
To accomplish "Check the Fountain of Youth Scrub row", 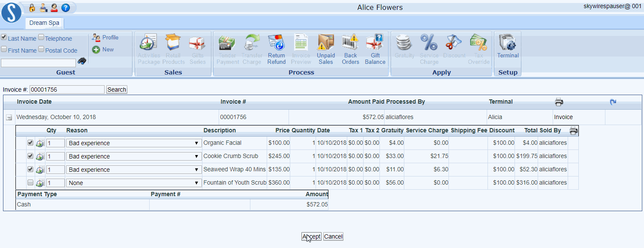I will (x=30, y=182).
